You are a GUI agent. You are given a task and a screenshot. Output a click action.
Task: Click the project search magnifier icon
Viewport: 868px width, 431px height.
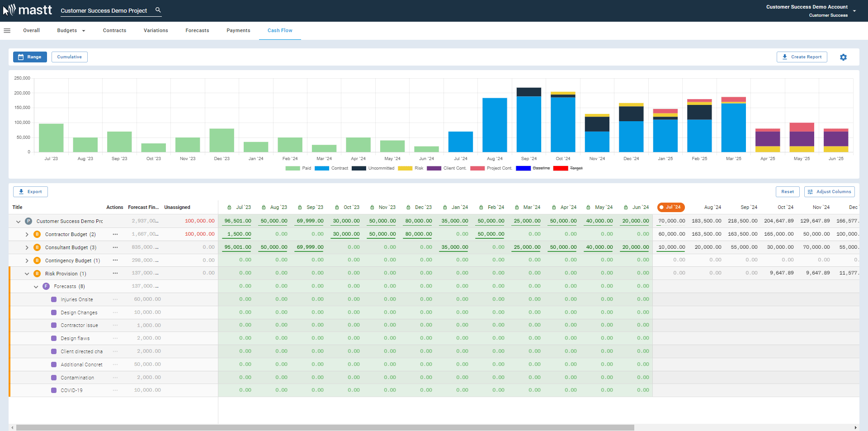coord(158,10)
